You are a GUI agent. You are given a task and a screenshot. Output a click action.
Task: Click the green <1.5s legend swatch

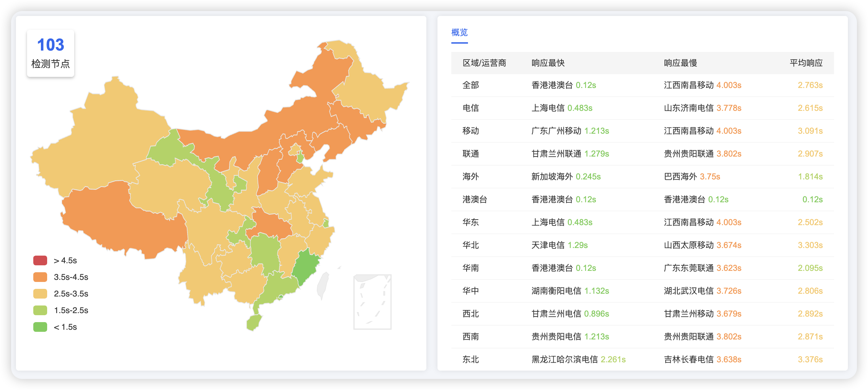click(x=40, y=327)
